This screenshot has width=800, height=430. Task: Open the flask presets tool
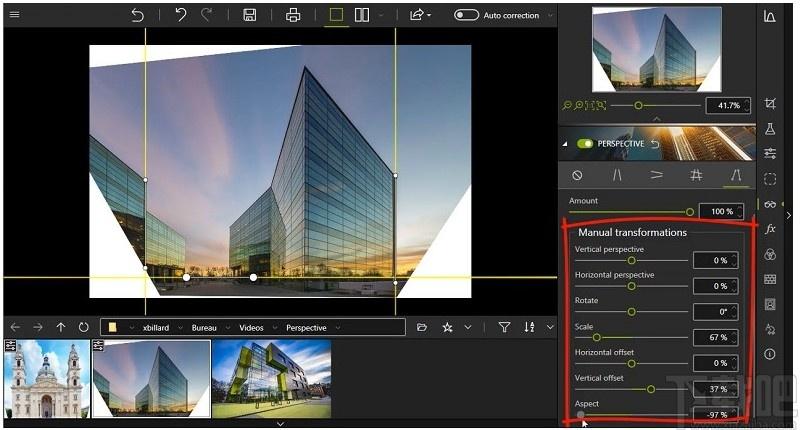click(770, 129)
